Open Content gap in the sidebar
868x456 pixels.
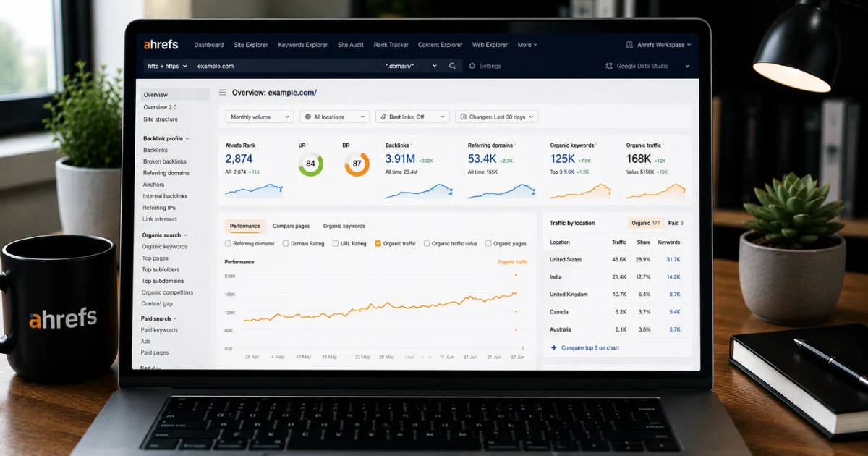tap(157, 304)
